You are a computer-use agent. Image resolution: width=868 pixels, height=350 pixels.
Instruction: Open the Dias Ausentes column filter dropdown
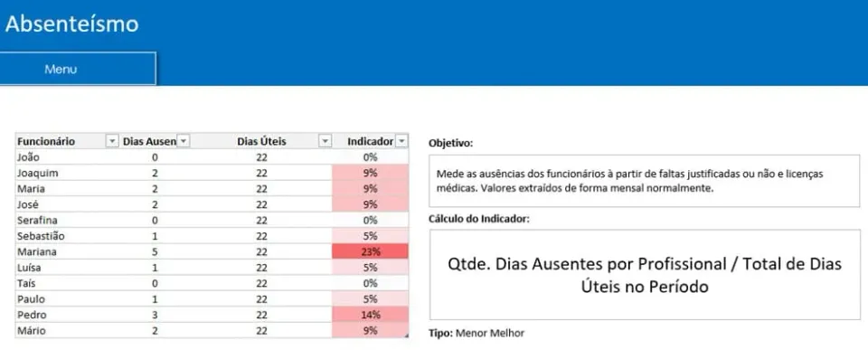[x=184, y=142]
